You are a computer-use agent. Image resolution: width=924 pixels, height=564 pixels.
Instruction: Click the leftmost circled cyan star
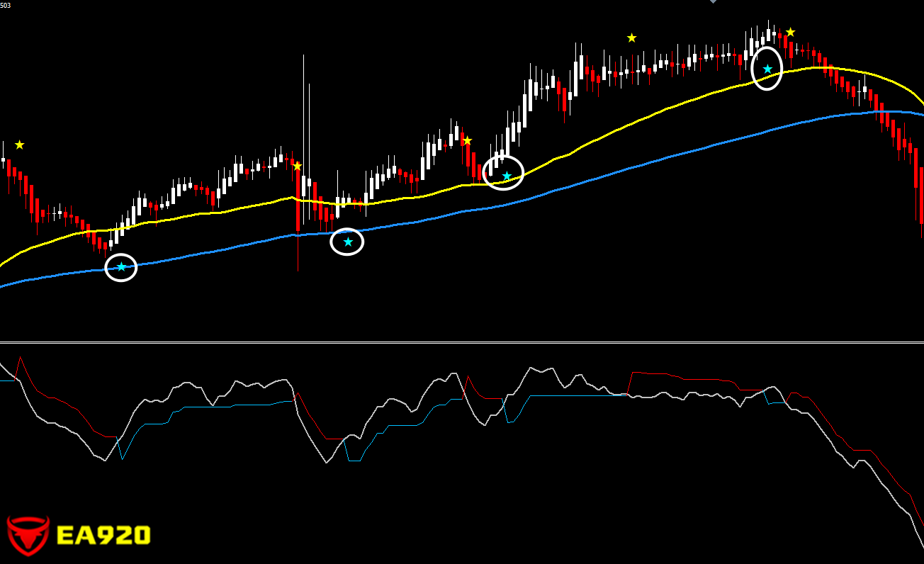tap(121, 267)
